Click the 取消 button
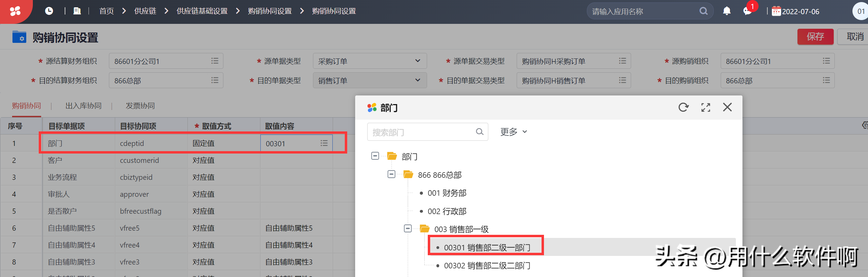The image size is (868, 277). 855,37
